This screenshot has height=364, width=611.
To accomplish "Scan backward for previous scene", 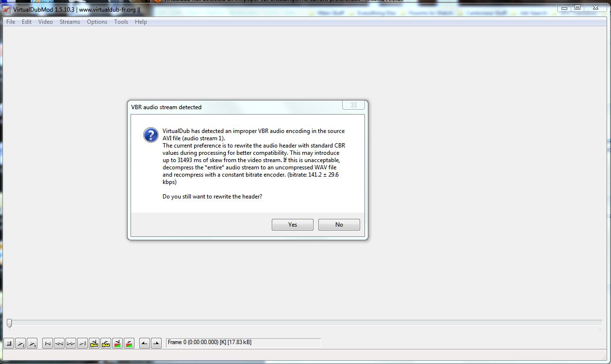I will (x=117, y=344).
